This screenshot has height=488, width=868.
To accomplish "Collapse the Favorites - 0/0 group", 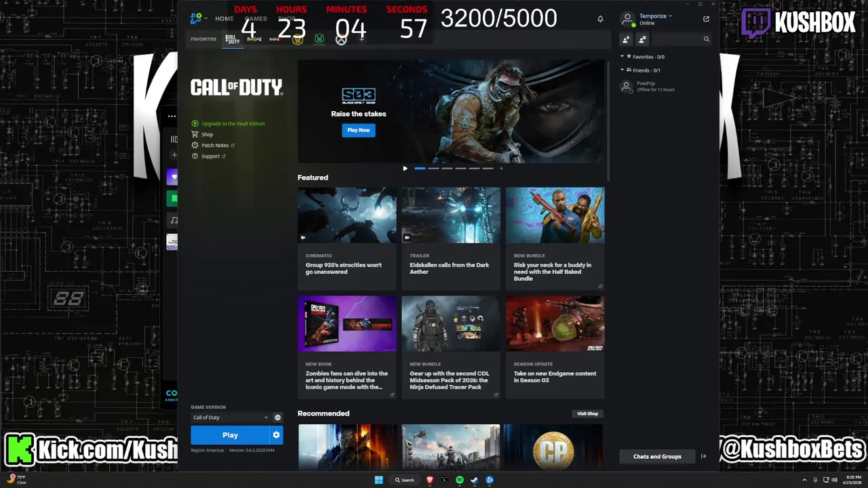I will [622, 57].
